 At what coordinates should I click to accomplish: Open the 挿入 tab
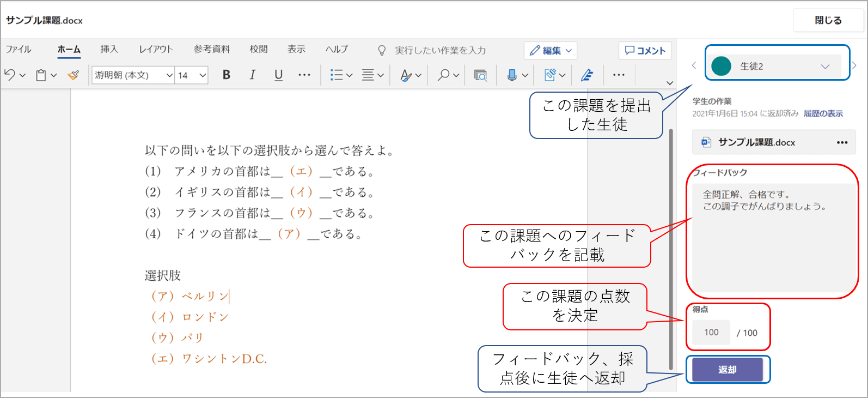pos(109,49)
